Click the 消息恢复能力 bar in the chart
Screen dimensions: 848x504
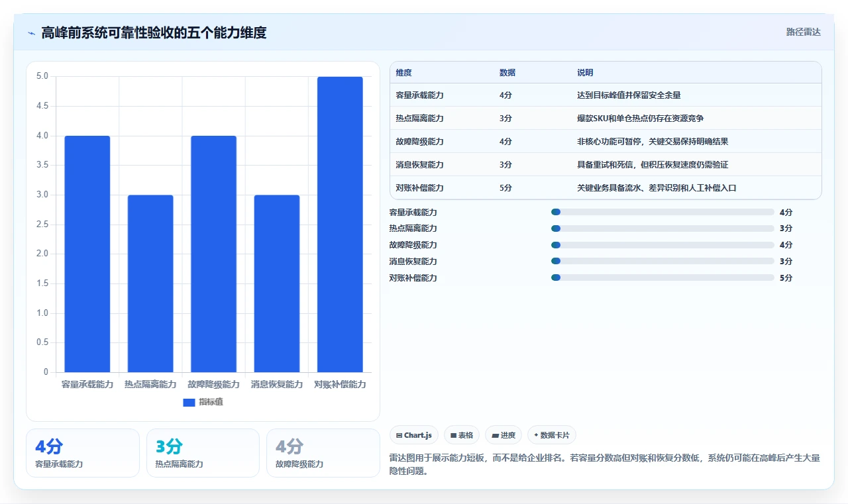click(x=277, y=283)
